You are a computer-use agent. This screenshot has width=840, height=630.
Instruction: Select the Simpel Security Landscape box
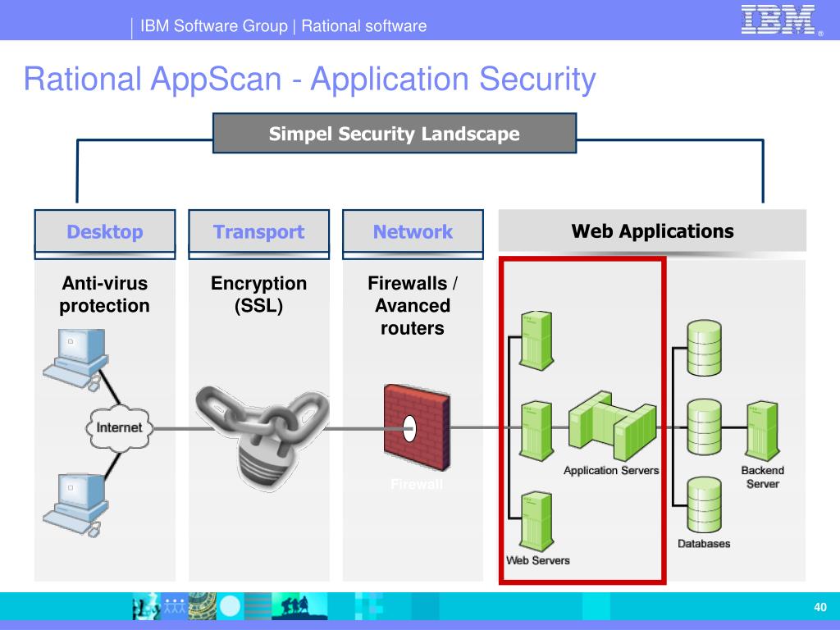(x=395, y=134)
